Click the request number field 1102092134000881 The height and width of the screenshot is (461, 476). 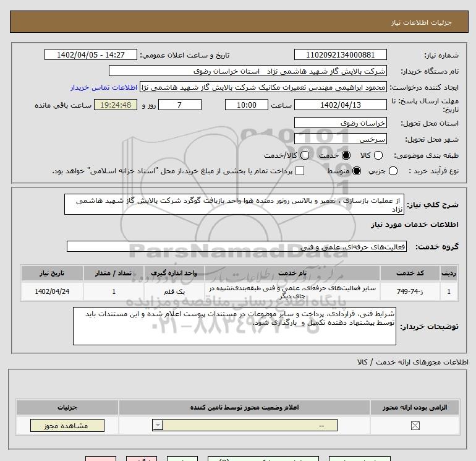pyautogui.click(x=340, y=54)
